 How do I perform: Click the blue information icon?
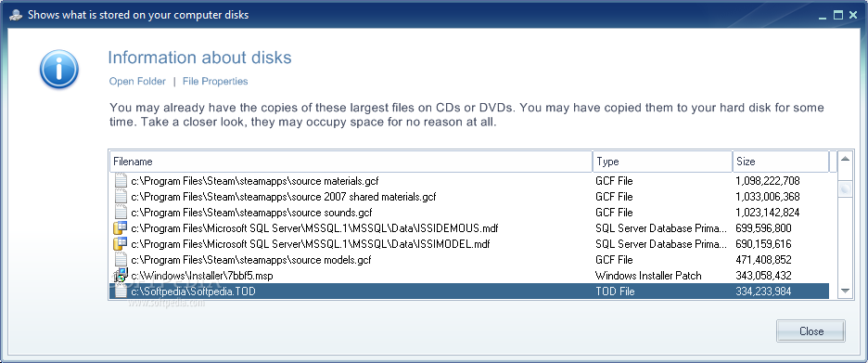59,70
